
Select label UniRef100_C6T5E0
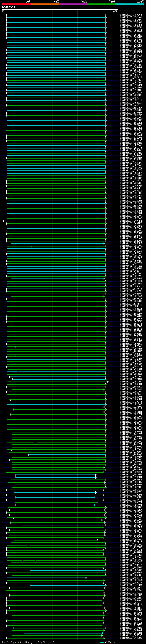point(131,35)
